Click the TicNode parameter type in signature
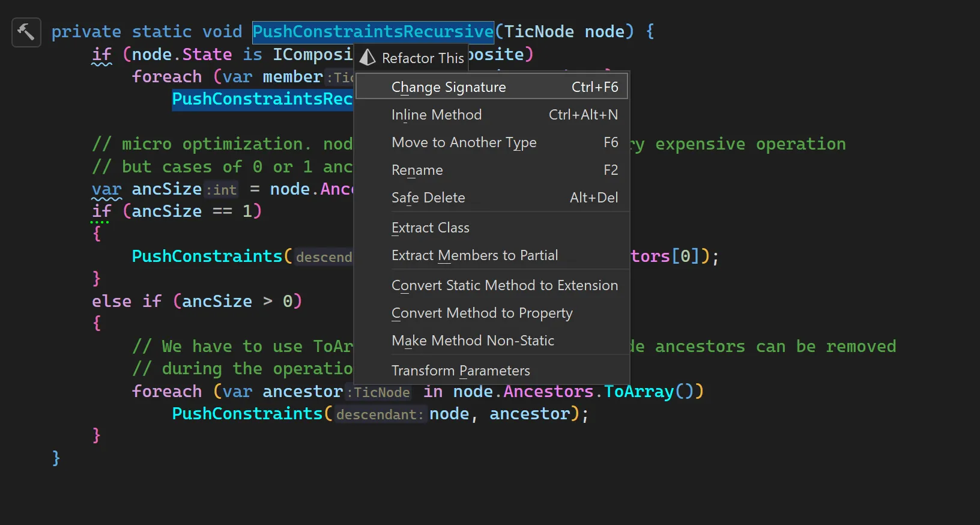 coord(539,31)
